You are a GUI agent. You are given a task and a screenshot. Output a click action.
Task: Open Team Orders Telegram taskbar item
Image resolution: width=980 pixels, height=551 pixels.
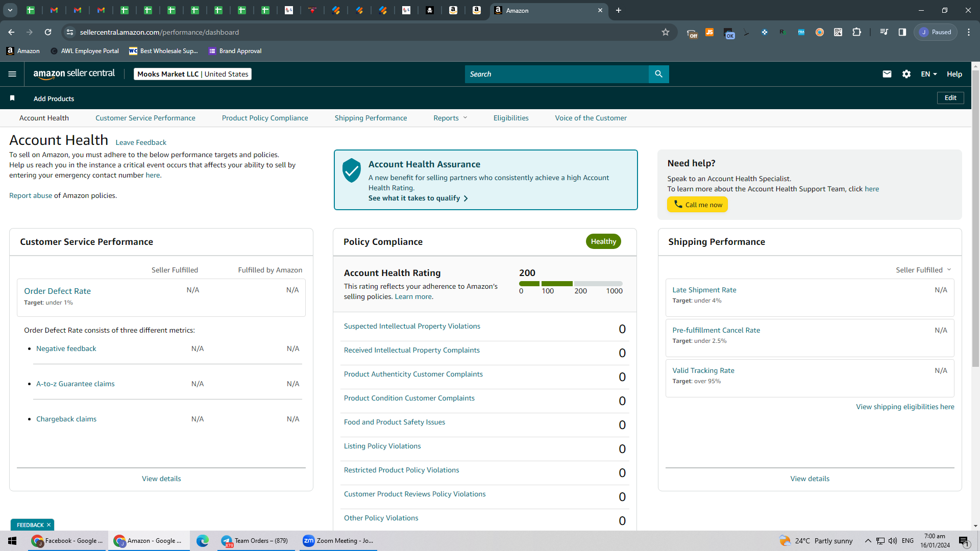(256, 541)
